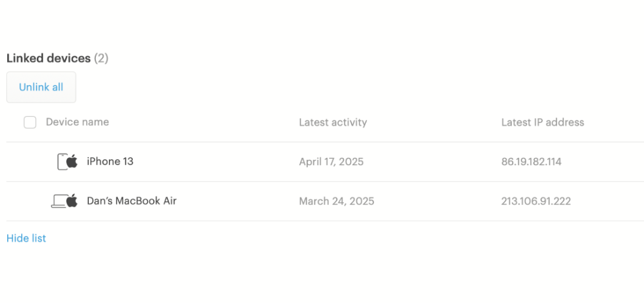
Task: Click IP address 213.106.91.222
Action: (536, 201)
